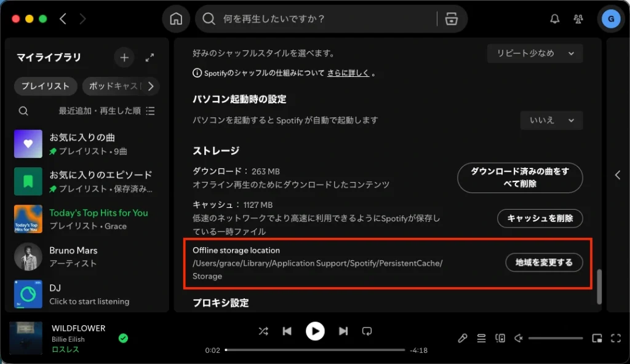Adjust the song progress bar
This screenshot has height=364, width=630.
315,350
